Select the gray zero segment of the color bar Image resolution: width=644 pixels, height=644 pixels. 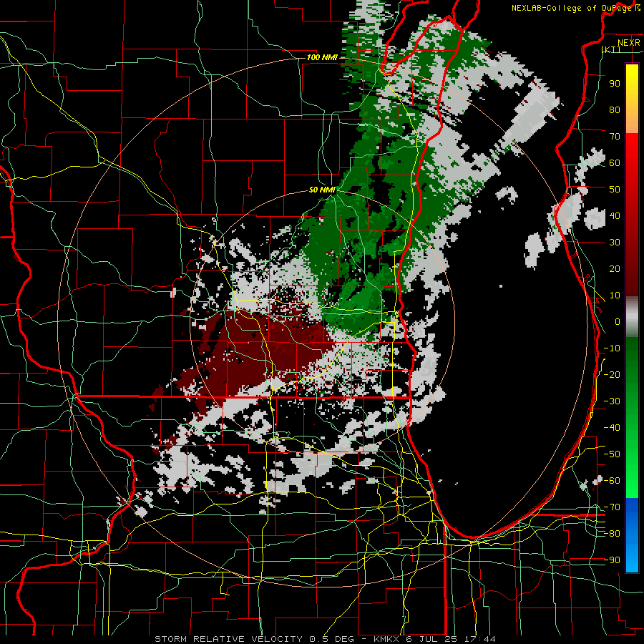coord(632,317)
